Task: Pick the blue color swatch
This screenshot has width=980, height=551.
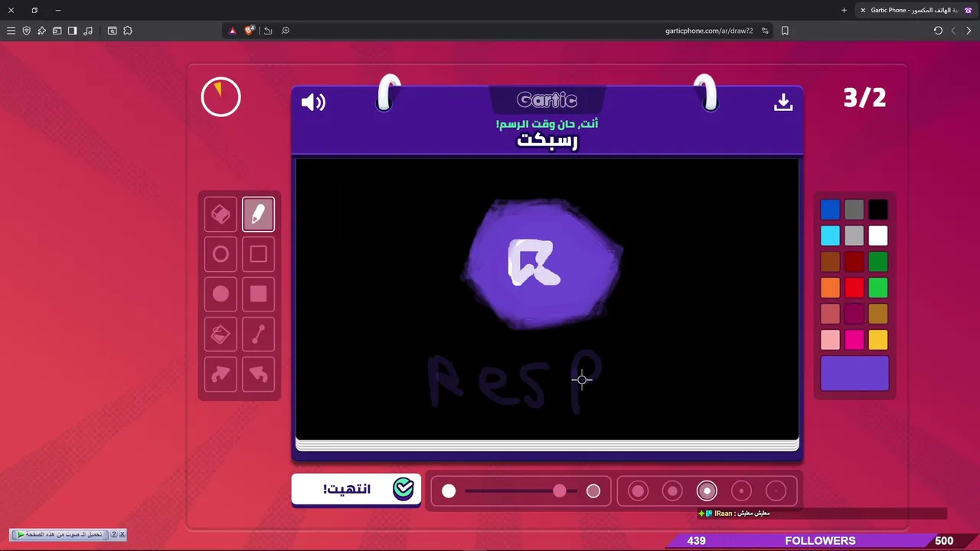Action: (830, 209)
